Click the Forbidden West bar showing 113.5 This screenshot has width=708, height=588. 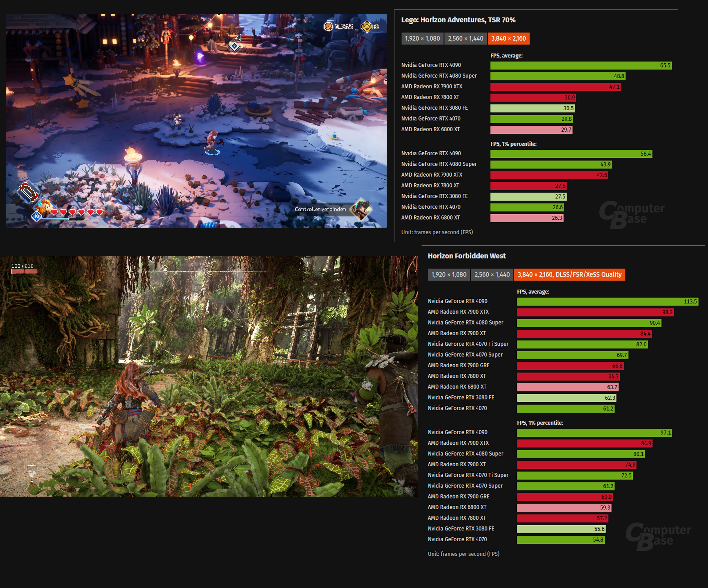(x=608, y=302)
